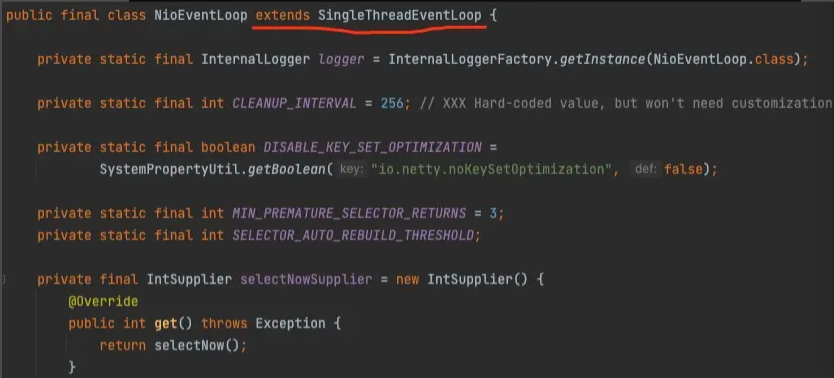Click the CLEANUP_INTERVAL constant name
834x378 pixels.
[x=294, y=103]
